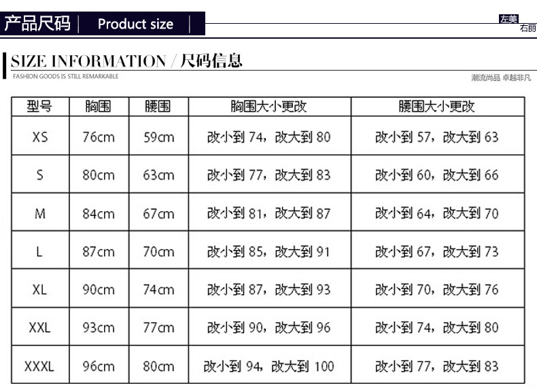This screenshot has width=537, height=392.
Task: Select the 腰围 column header
Action: coord(158,107)
